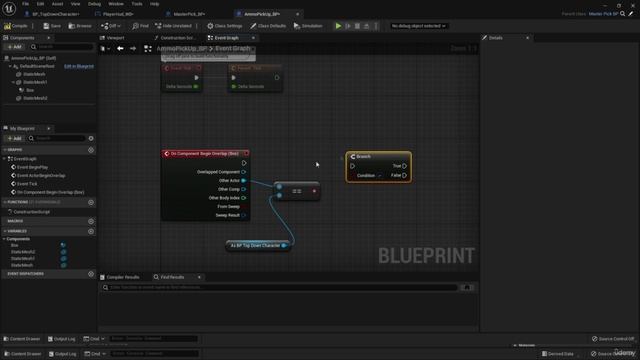Click the Overlapped Component output pin
640x360 pixels.
[x=244, y=172]
